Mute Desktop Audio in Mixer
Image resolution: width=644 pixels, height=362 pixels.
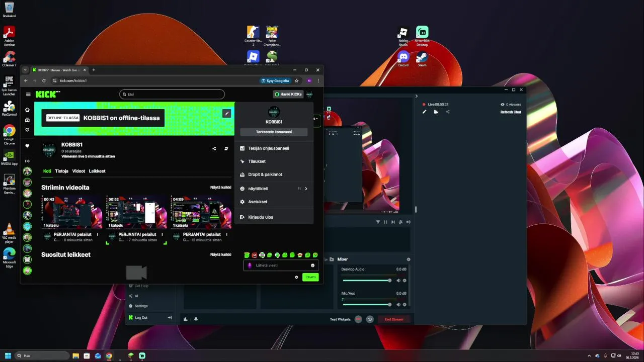(x=398, y=281)
